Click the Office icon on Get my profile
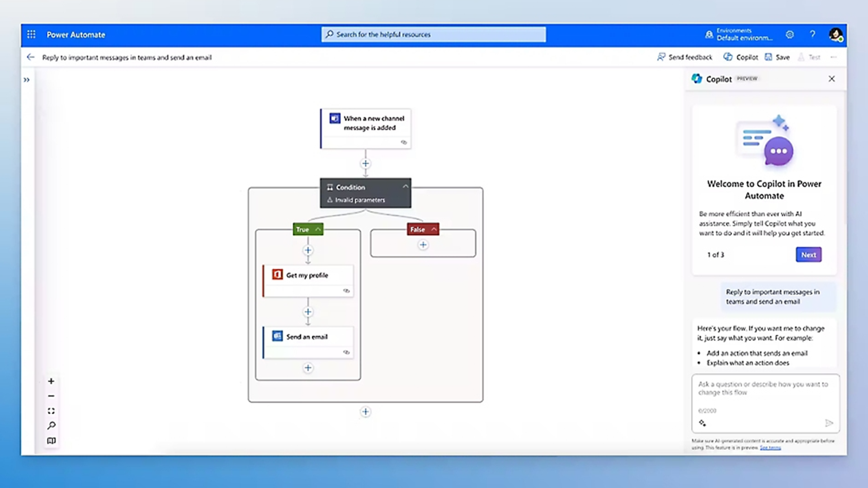The height and width of the screenshot is (488, 868). click(x=277, y=275)
